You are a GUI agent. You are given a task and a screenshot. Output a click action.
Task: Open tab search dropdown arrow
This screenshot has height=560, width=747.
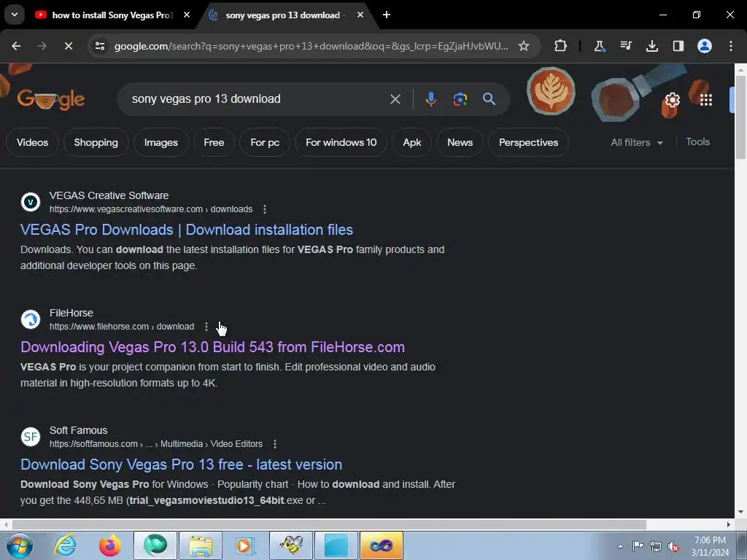[x=15, y=15]
